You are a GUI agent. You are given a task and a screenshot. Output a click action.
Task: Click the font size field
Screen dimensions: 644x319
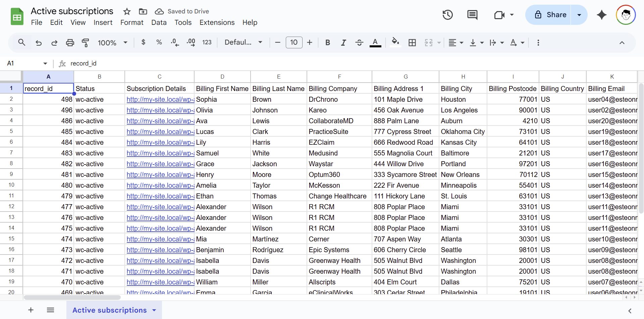coord(294,42)
